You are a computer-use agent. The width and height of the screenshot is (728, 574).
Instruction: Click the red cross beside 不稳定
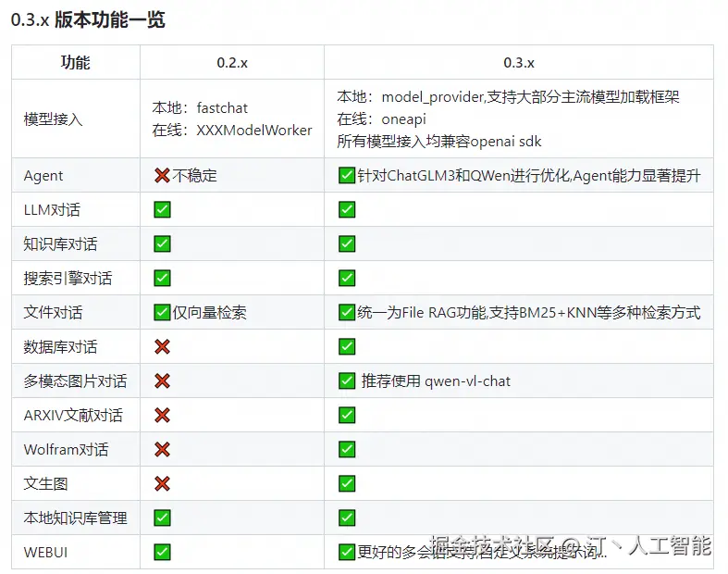click(162, 175)
